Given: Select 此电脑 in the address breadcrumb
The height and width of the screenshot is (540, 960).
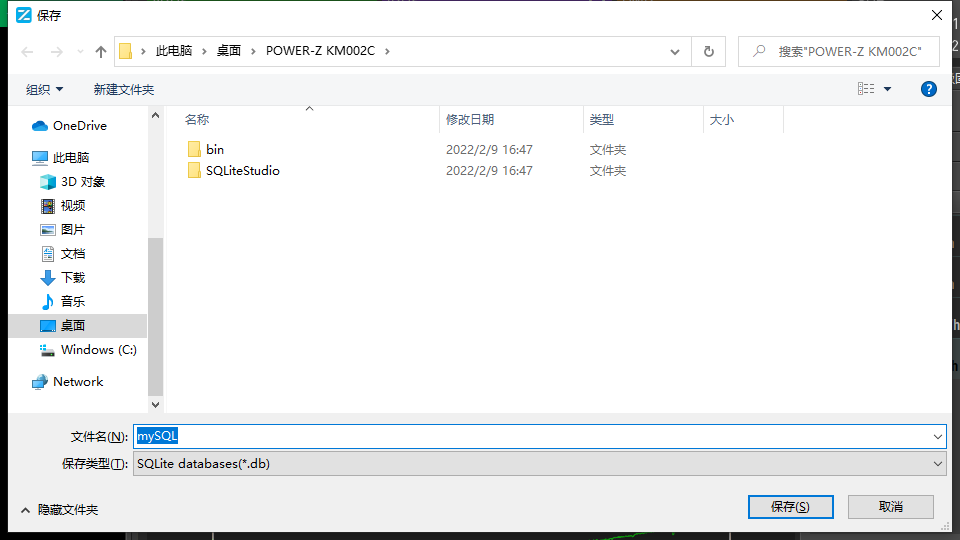Looking at the screenshot, I should 174,51.
